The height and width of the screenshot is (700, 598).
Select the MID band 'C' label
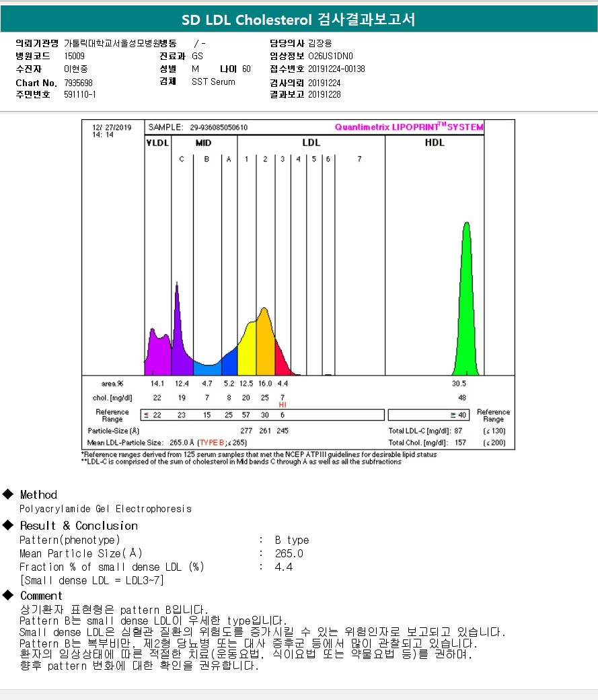point(181,159)
